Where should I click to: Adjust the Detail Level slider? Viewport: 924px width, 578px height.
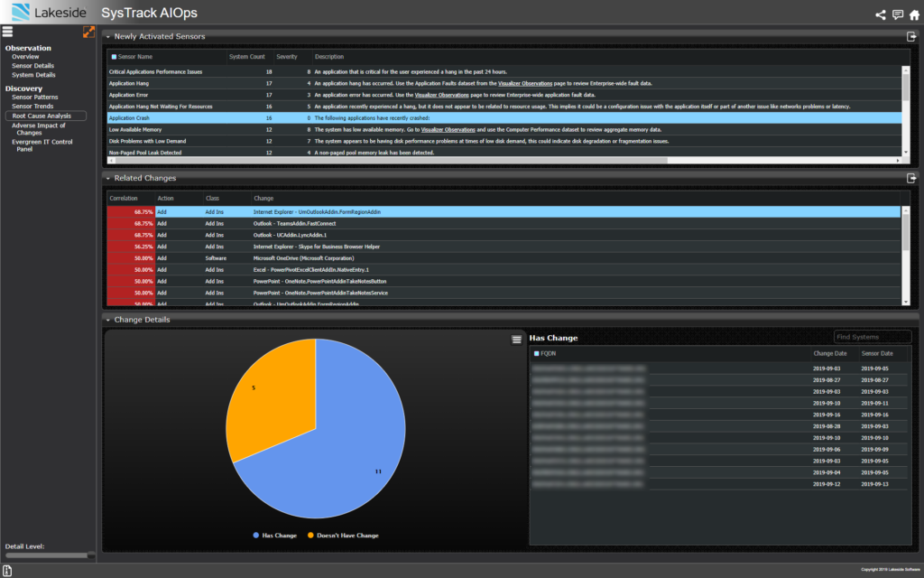pyautogui.click(x=50, y=555)
